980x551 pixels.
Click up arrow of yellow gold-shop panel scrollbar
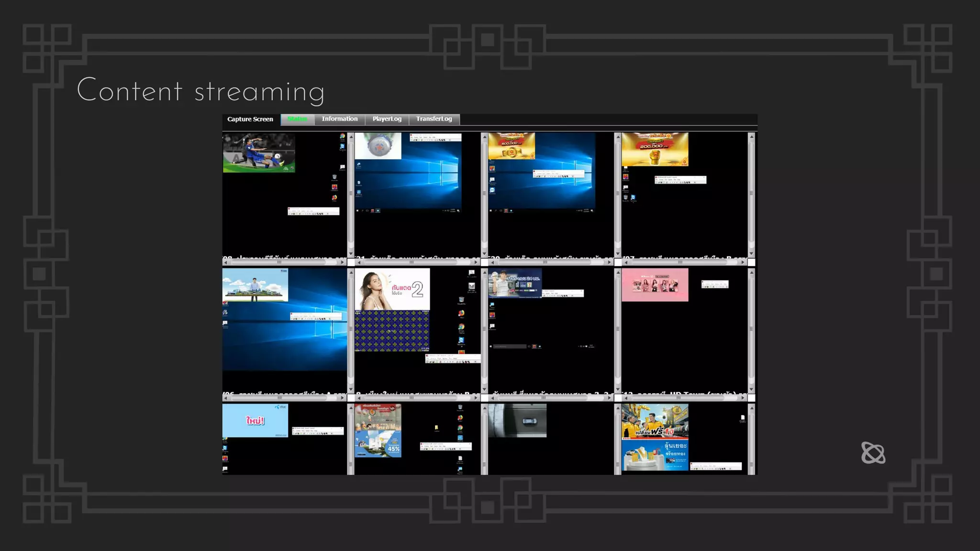tap(751, 408)
